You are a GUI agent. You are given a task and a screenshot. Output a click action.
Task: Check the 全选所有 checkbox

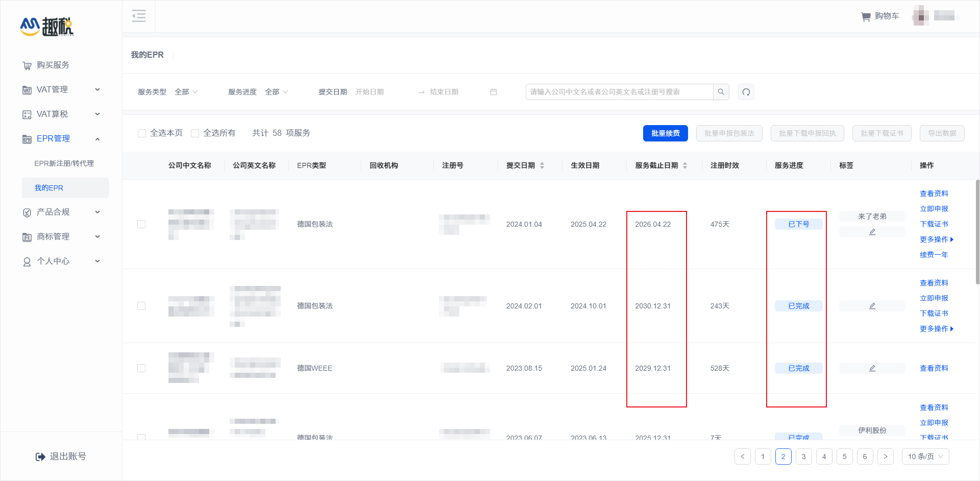coord(195,133)
